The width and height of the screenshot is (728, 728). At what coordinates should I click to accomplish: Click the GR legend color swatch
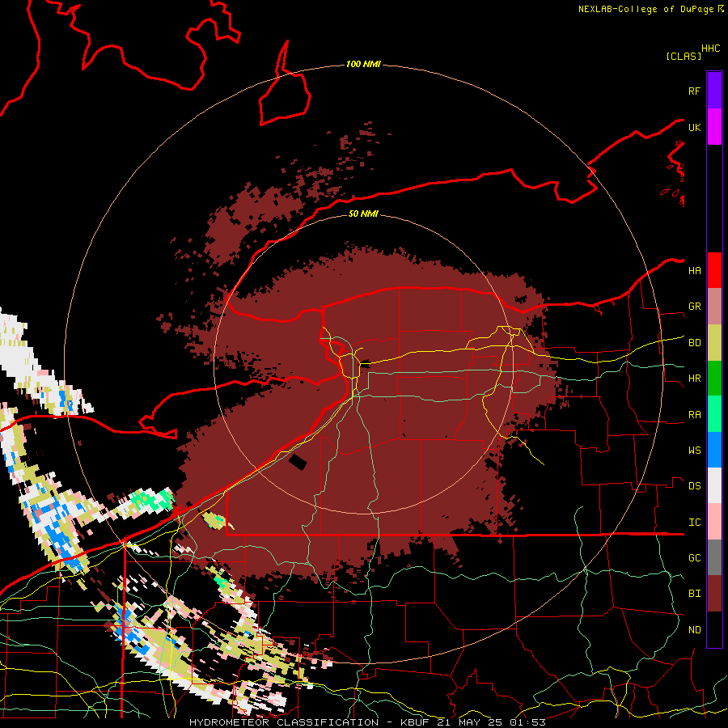pyautogui.click(x=714, y=307)
